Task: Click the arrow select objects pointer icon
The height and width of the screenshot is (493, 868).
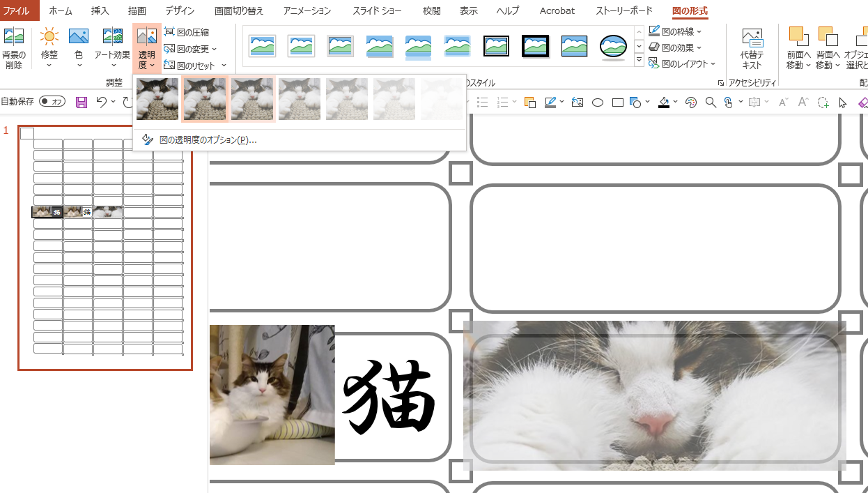Action: coord(843,103)
